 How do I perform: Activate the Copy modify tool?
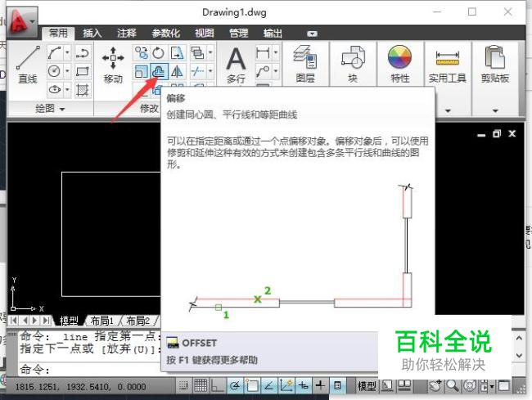141,53
